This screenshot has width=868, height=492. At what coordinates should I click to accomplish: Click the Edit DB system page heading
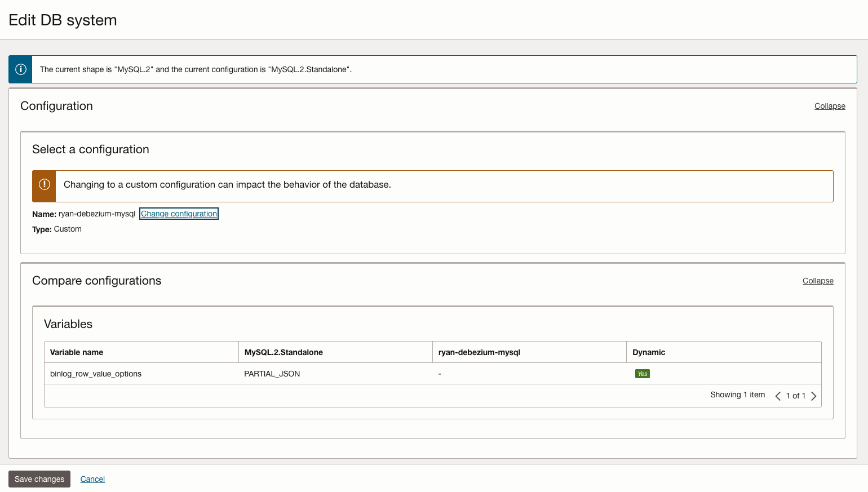coord(63,19)
